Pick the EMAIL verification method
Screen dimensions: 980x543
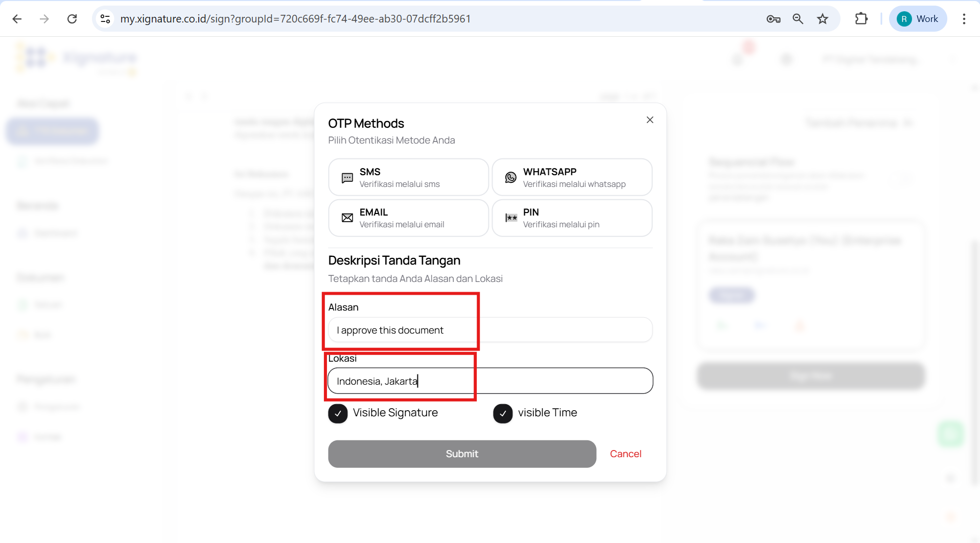(408, 218)
